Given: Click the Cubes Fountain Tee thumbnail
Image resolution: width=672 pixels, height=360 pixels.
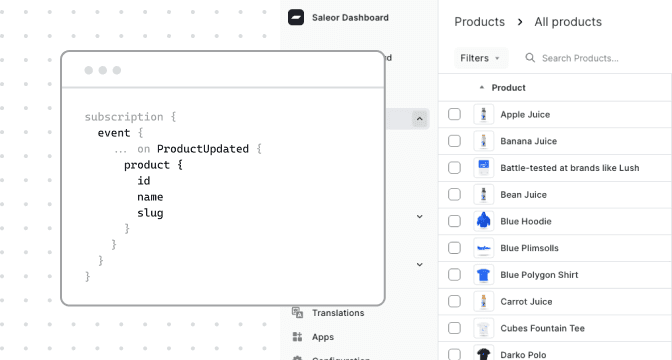Looking at the screenshot, I should (483, 328).
